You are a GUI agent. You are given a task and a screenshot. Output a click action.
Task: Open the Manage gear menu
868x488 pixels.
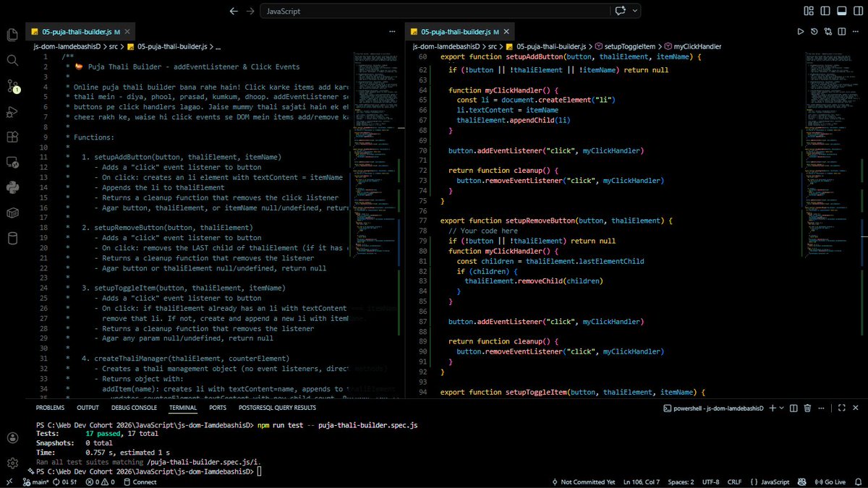tap(12, 463)
